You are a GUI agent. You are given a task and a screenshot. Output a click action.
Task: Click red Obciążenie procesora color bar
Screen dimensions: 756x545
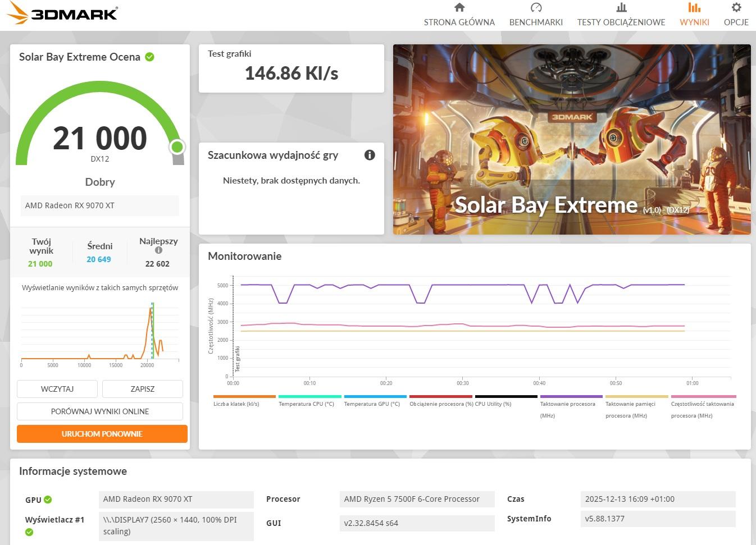point(441,396)
